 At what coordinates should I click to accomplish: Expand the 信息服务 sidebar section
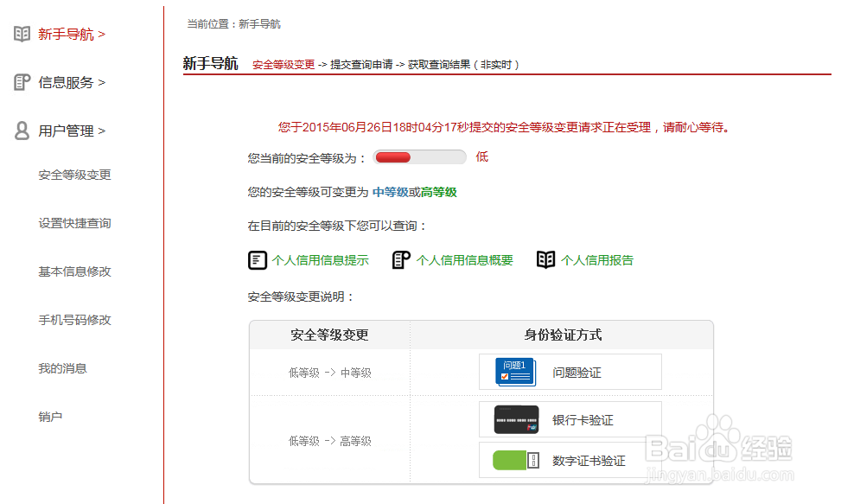click(72, 82)
